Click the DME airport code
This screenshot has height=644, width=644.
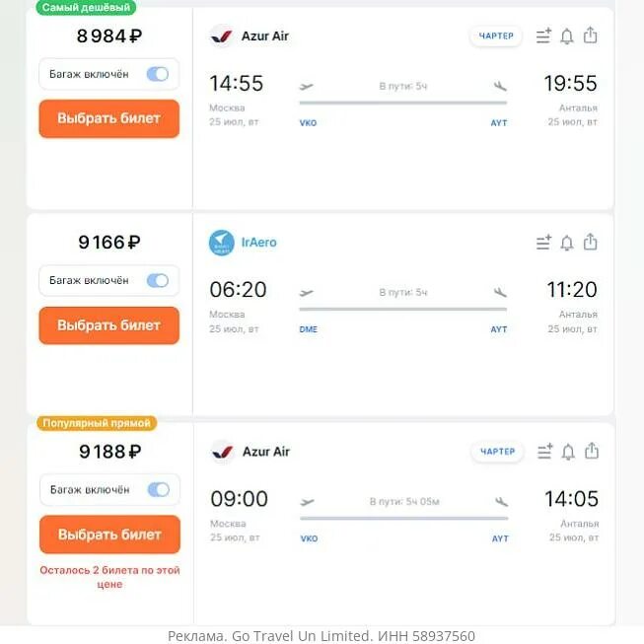tap(309, 329)
